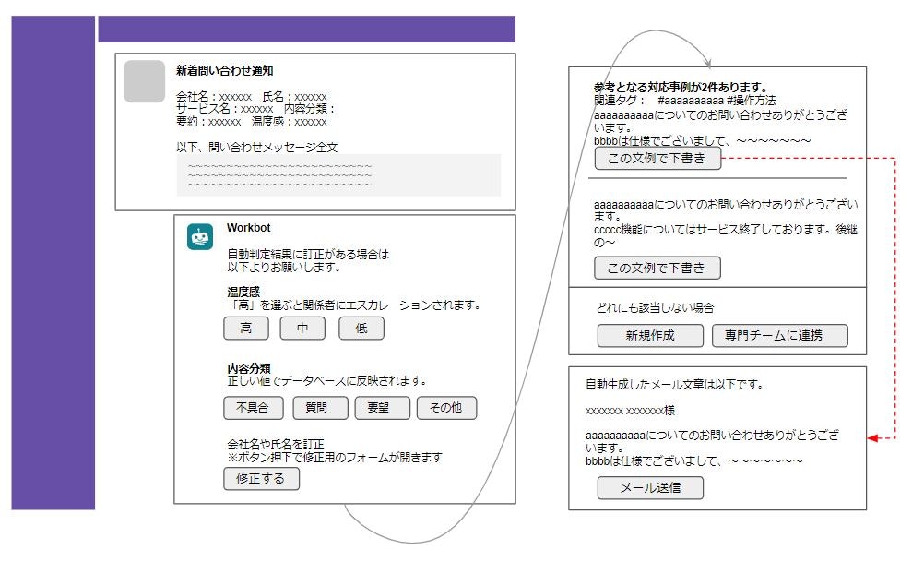Send the email with メール送信
Viewport: 924px width, 562px height.
coord(650,488)
